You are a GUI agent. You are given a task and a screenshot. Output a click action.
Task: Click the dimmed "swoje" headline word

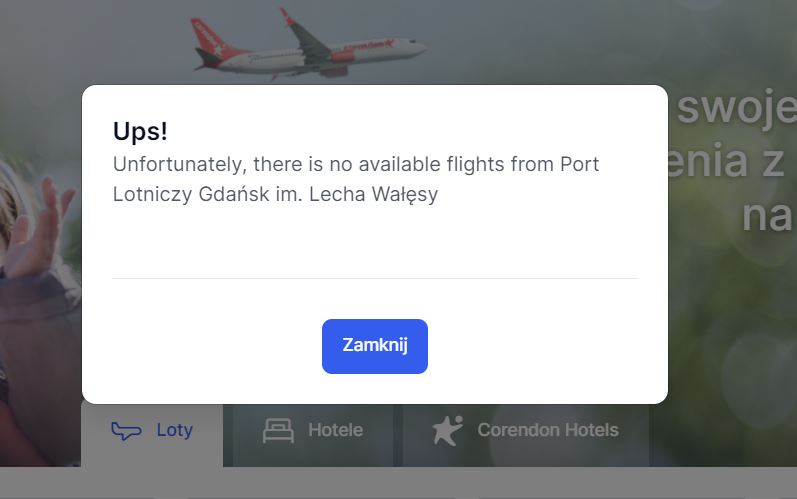coord(737,107)
